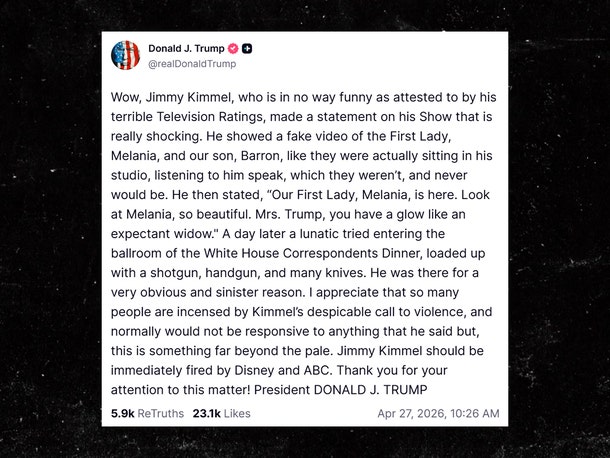Click the dark background outside the post card
610x458 pixels.
pos(50,230)
